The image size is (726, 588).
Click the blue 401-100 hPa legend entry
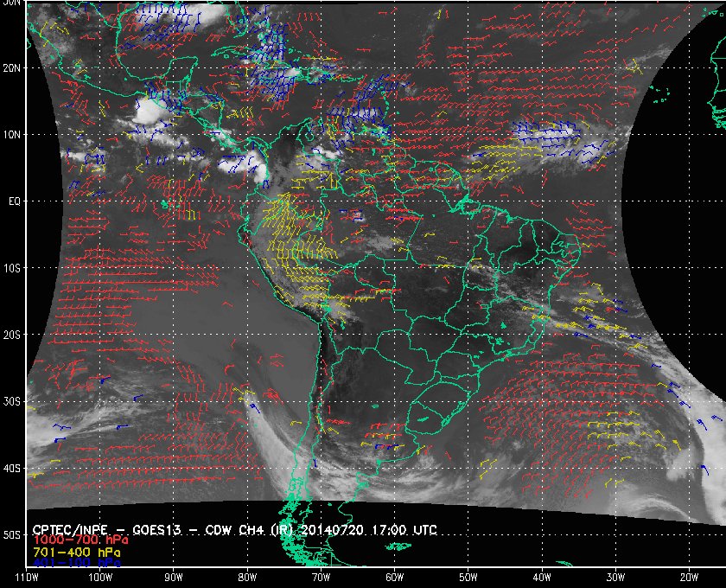(x=76, y=563)
